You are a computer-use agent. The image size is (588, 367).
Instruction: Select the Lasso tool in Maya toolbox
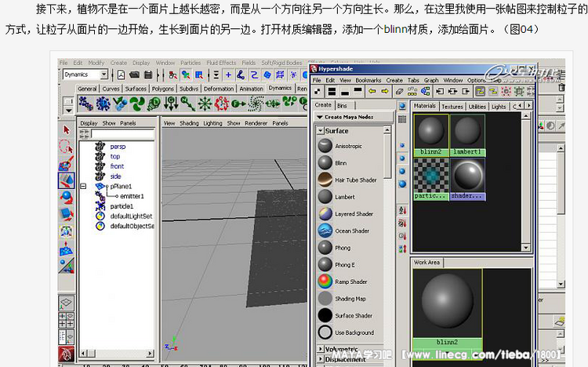pyautogui.click(x=67, y=147)
